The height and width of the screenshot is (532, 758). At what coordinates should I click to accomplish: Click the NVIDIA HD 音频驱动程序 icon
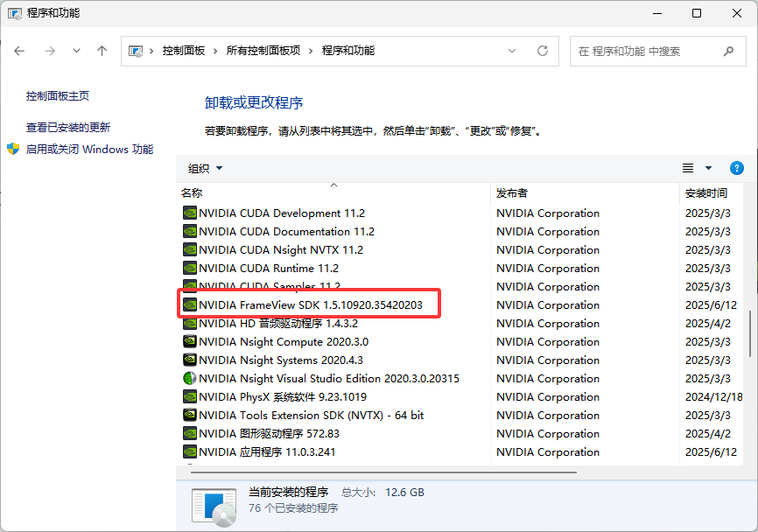[x=189, y=323]
